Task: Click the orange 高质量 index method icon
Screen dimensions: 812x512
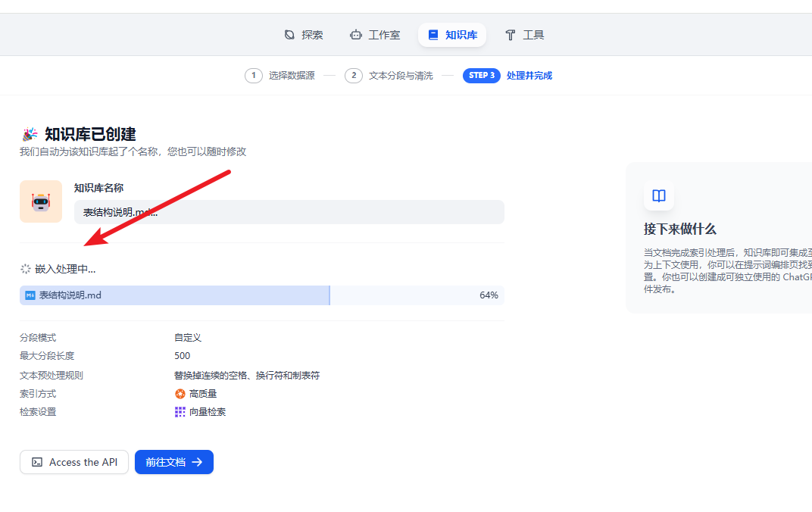Action: click(180, 394)
